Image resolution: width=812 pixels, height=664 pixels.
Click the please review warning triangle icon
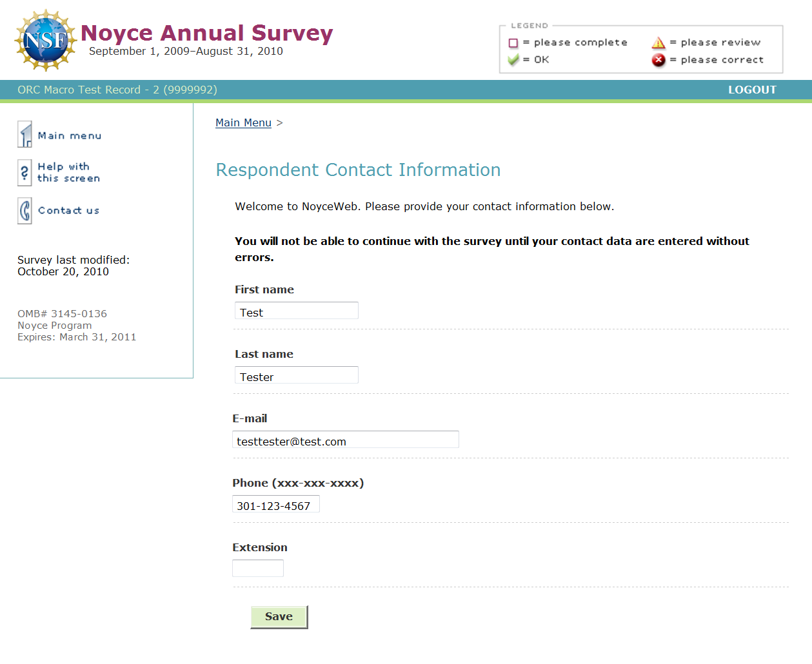click(659, 43)
